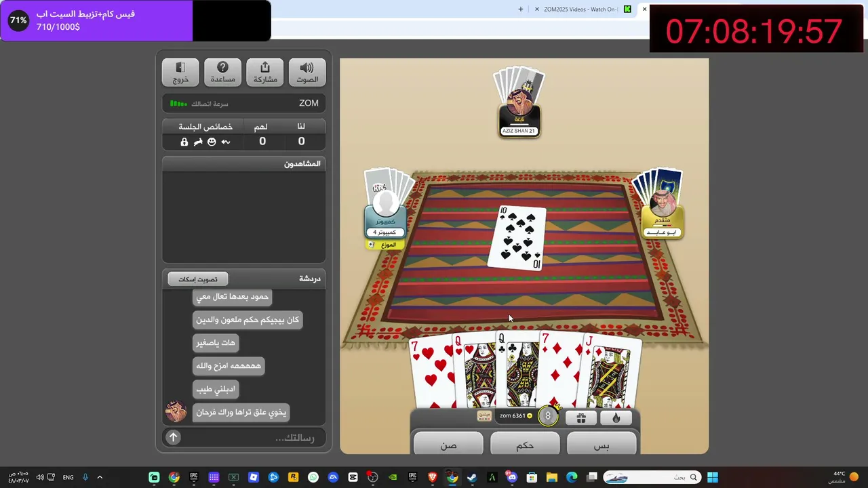Select the queen of clubs card
The width and height of the screenshot is (868, 488).
tap(517, 370)
